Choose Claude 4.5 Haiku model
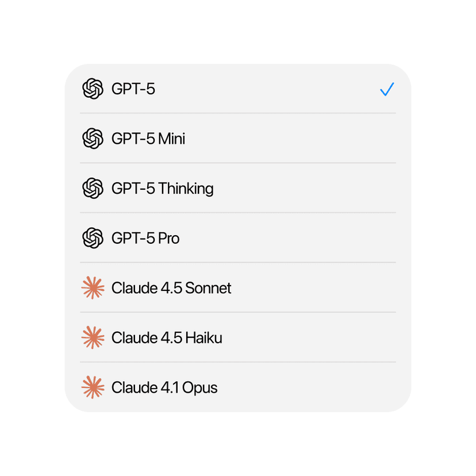Screen dimensions: 476x476 [x=167, y=337]
